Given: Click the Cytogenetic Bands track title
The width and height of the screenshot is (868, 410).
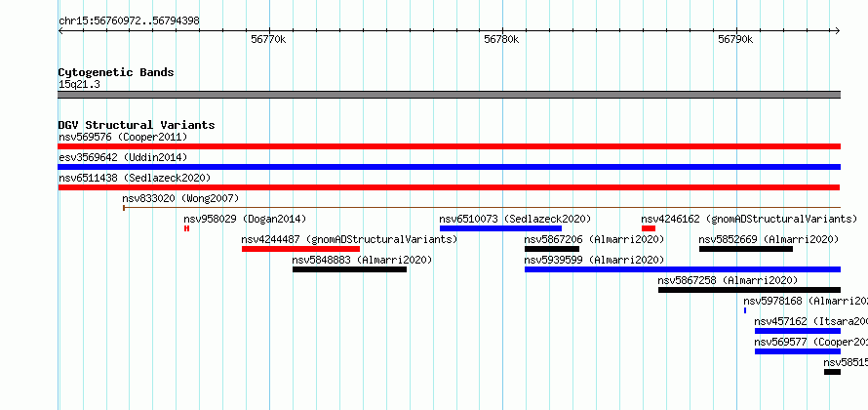Looking at the screenshot, I should point(116,72).
